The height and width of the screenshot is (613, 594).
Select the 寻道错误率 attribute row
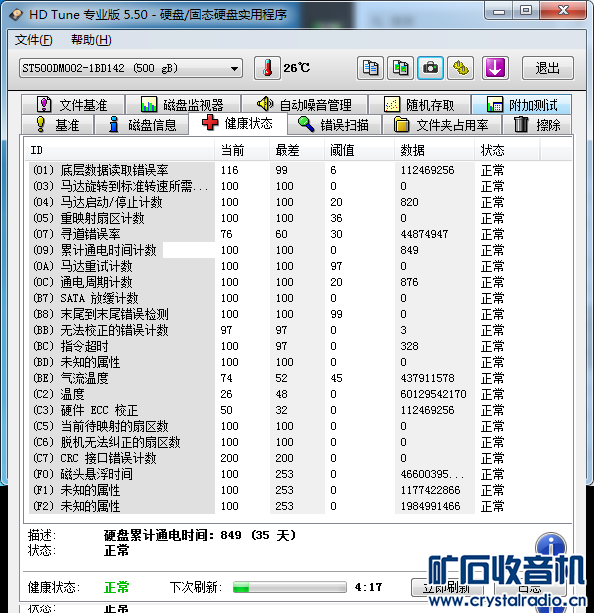[x=300, y=234]
